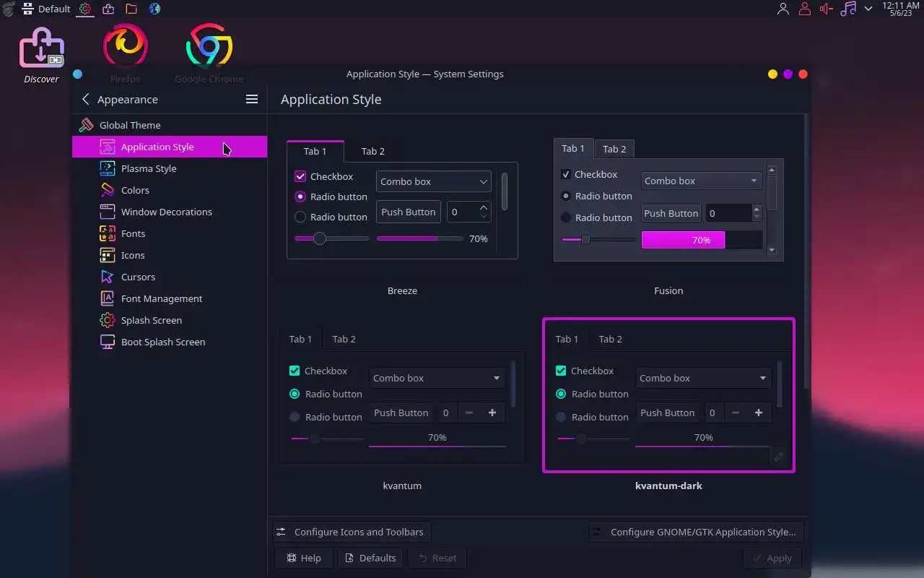Open the Discover task icon in the top panel
Image resolution: width=924 pixels, height=578 pixels.
click(108, 9)
